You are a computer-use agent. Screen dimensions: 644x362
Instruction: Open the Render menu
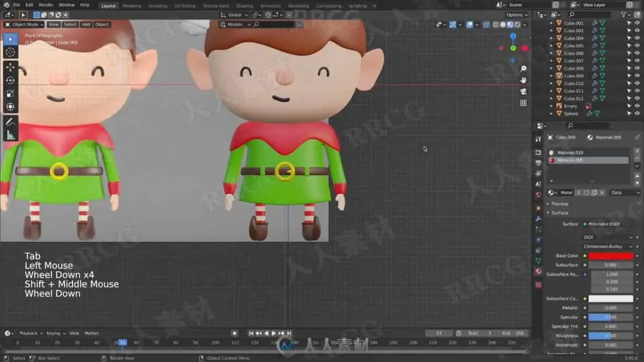46,5
